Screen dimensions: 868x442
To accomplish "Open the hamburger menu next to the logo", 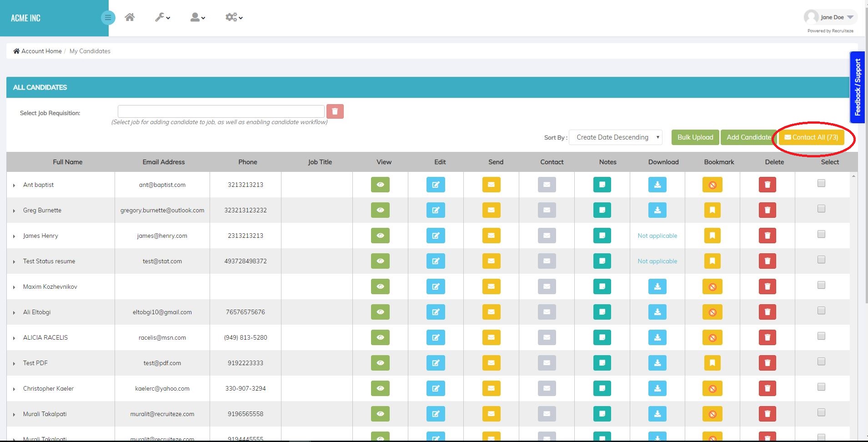I will 108,17.
